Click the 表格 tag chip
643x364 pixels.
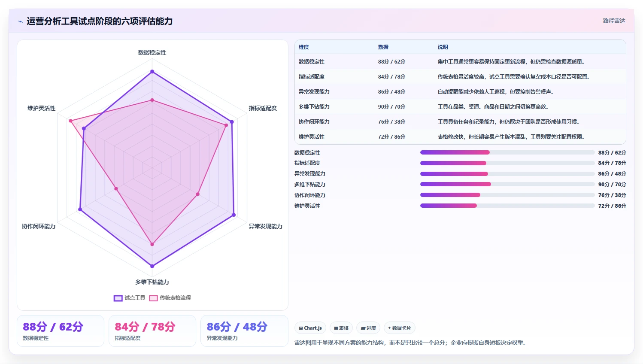341,328
